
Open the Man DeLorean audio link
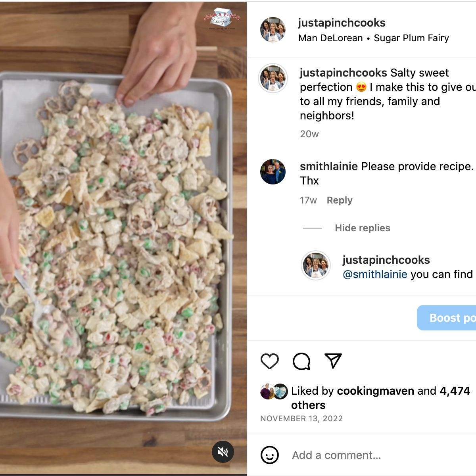click(330, 38)
